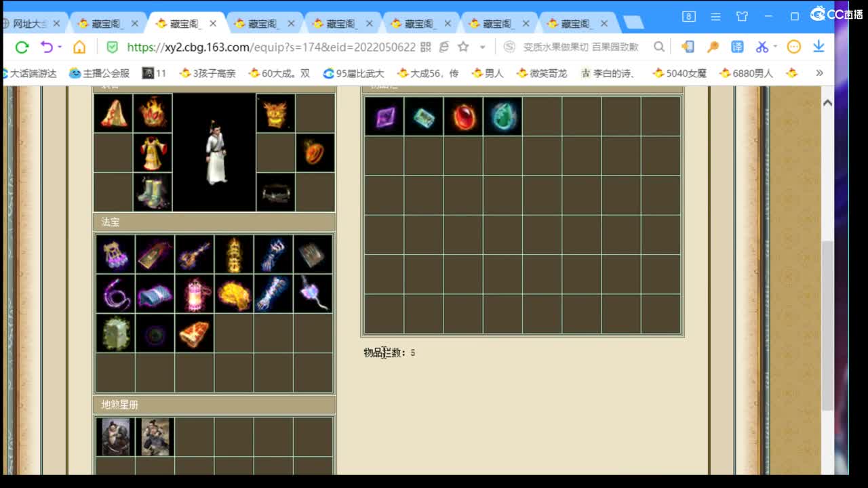The width and height of the screenshot is (868, 488).
Task: Open the translate toolbar icon
Action: click(737, 47)
